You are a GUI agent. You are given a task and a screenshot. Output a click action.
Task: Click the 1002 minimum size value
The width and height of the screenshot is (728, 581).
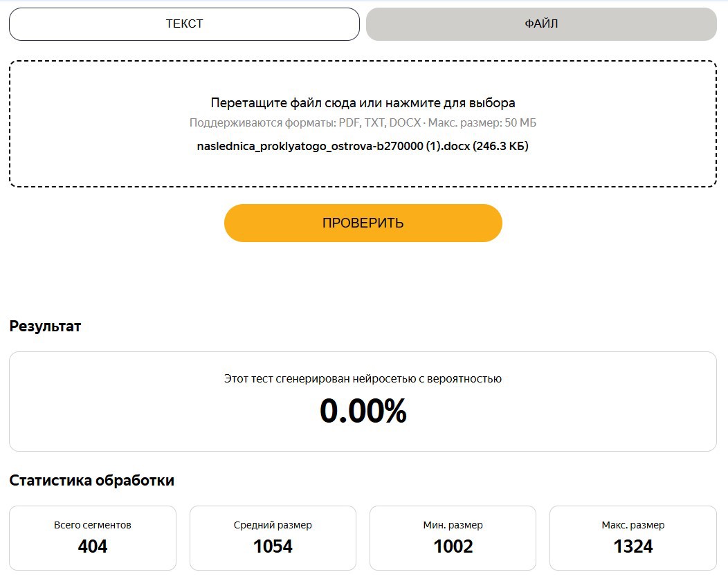point(453,546)
